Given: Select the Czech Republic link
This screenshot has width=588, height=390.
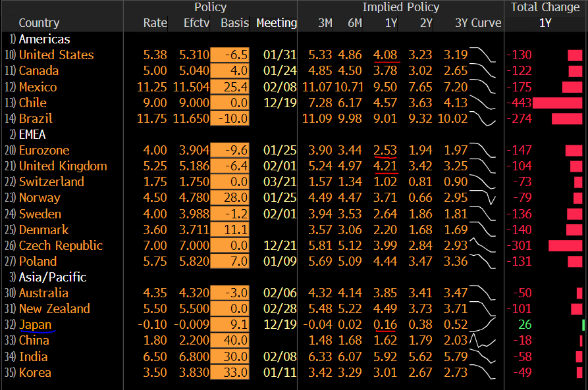Looking at the screenshot, I should (61, 245).
